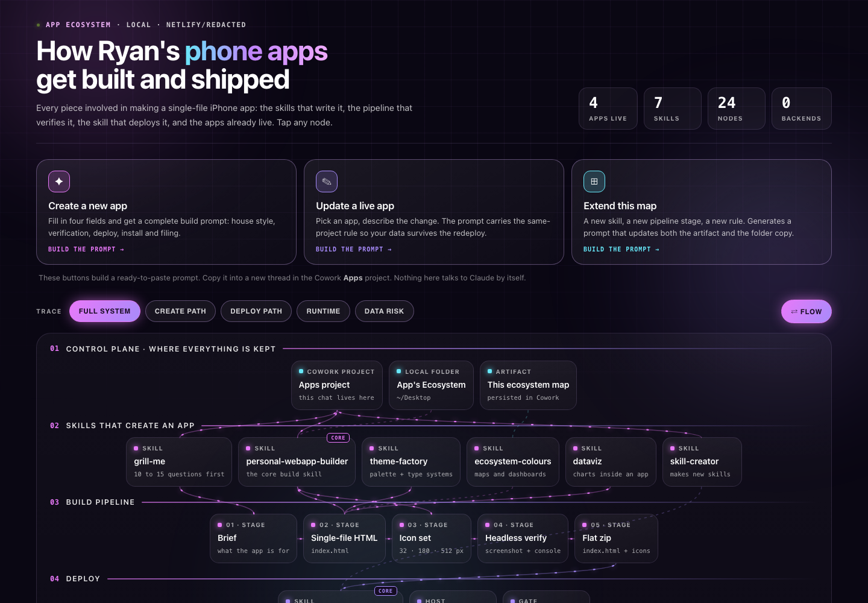Click the sparkle icon on Create a new app
This screenshot has width=868, height=603.
click(x=59, y=182)
